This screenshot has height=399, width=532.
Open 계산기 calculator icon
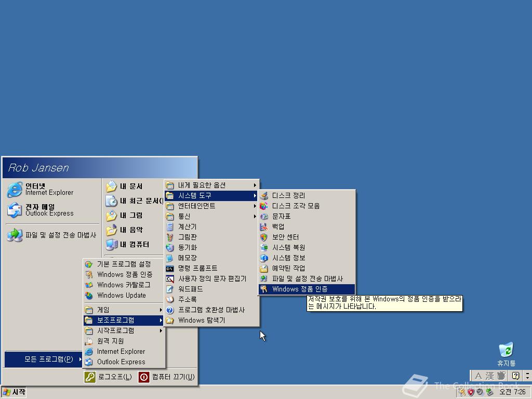(x=170, y=227)
